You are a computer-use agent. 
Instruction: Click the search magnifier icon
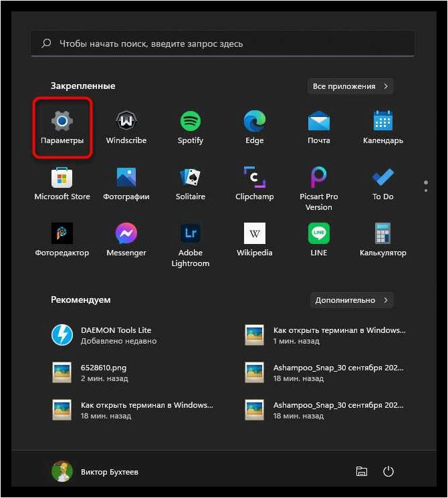click(x=46, y=43)
